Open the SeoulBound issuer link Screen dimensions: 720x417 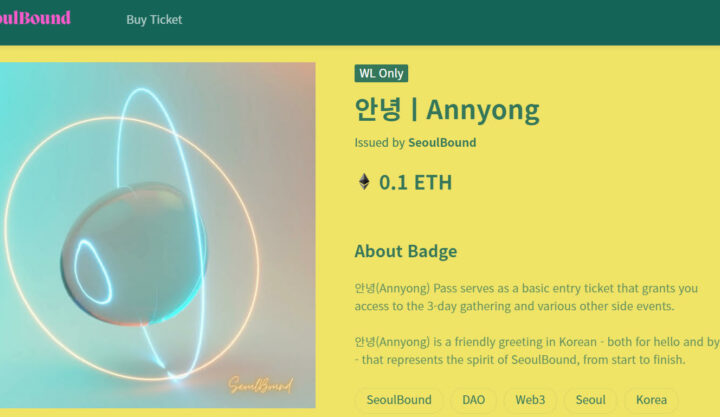tap(442, 142)
